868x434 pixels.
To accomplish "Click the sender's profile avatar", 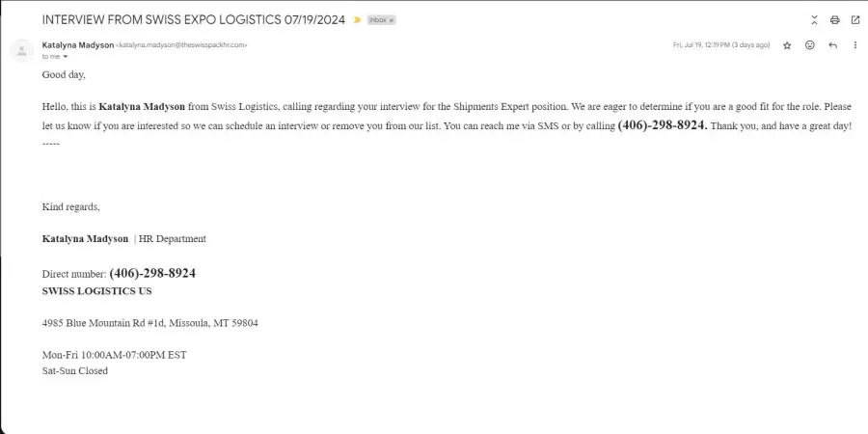I will coord(21,51).
